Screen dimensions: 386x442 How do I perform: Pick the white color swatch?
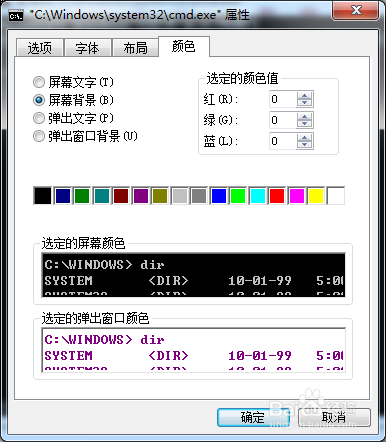pos(336,196)
